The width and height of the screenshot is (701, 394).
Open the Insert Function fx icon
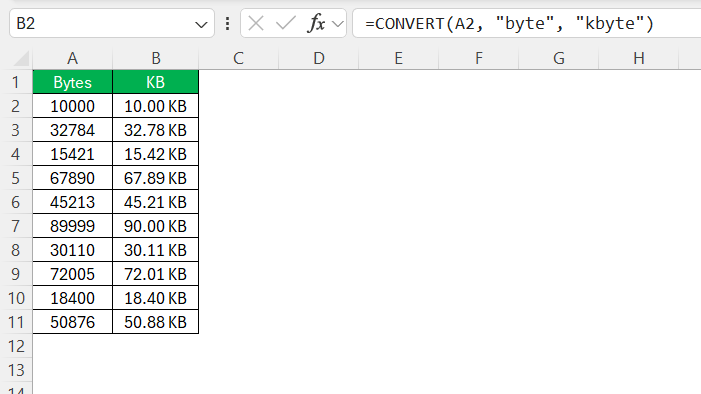[x=316, y=23]
